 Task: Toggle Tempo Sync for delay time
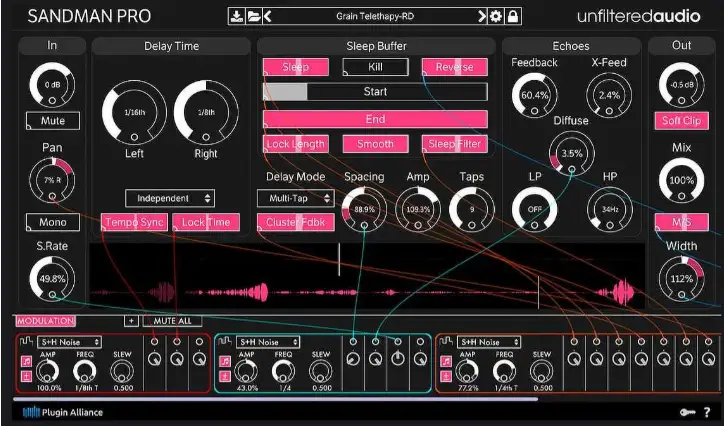[134, 222]
